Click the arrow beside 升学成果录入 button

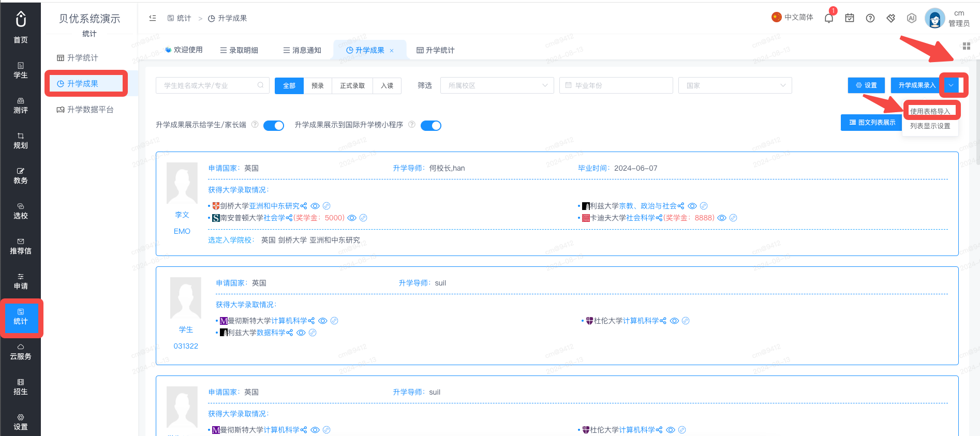click(x=951, y=85)
